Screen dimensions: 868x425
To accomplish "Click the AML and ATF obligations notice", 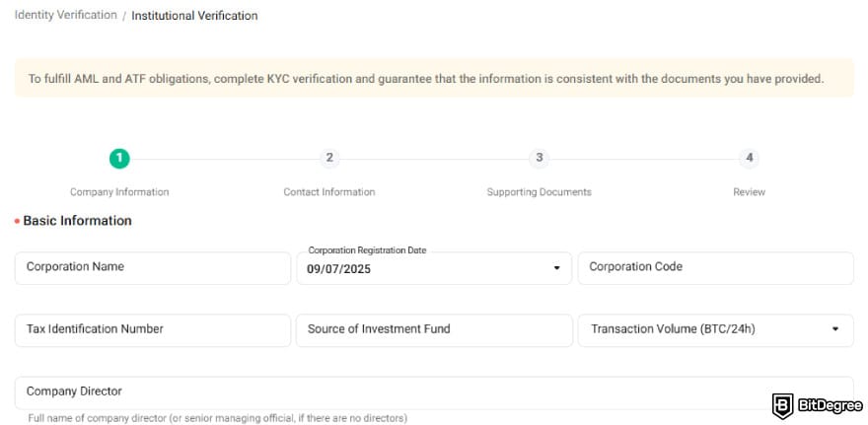I will (x=434, y=78).
